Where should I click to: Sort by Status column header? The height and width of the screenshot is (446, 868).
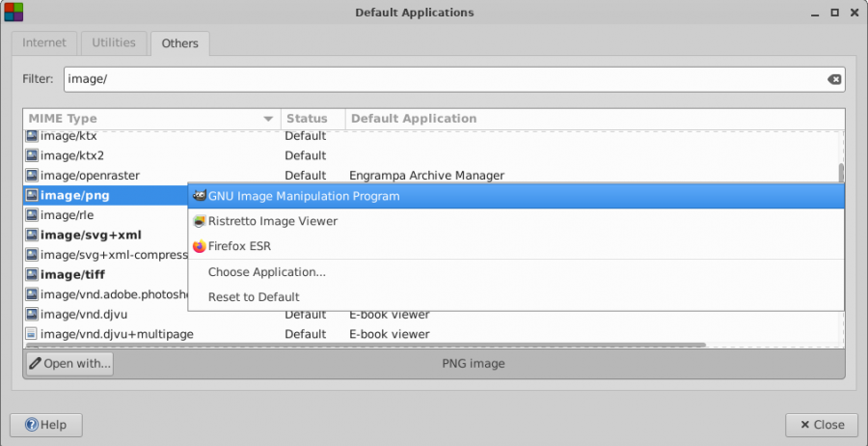(312, 119)
